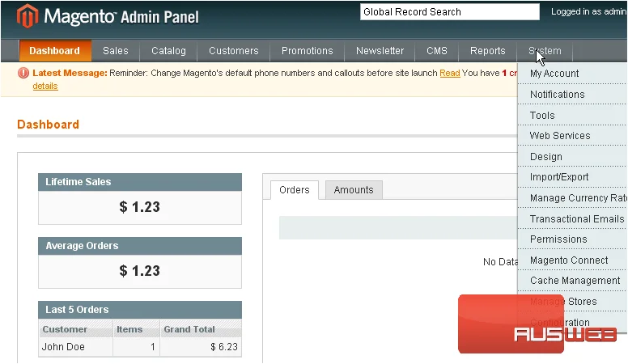
Task: Click the Average Orders heading
Action: (82, 246)
